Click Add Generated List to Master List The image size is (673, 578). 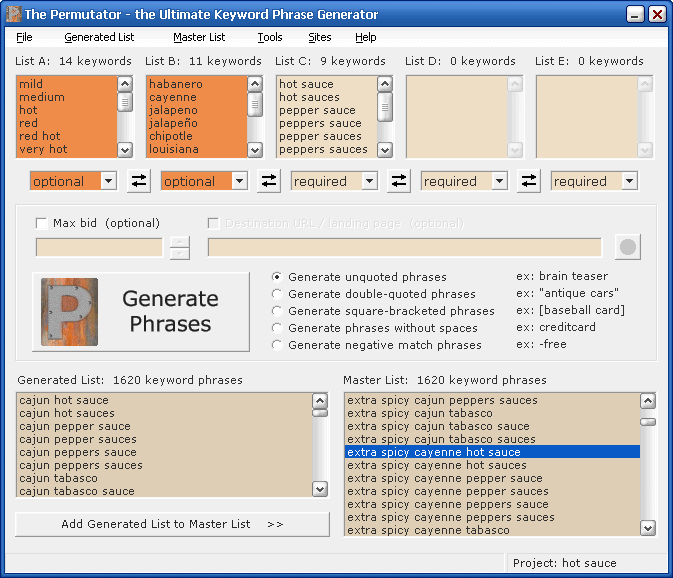tap(172, 524)
